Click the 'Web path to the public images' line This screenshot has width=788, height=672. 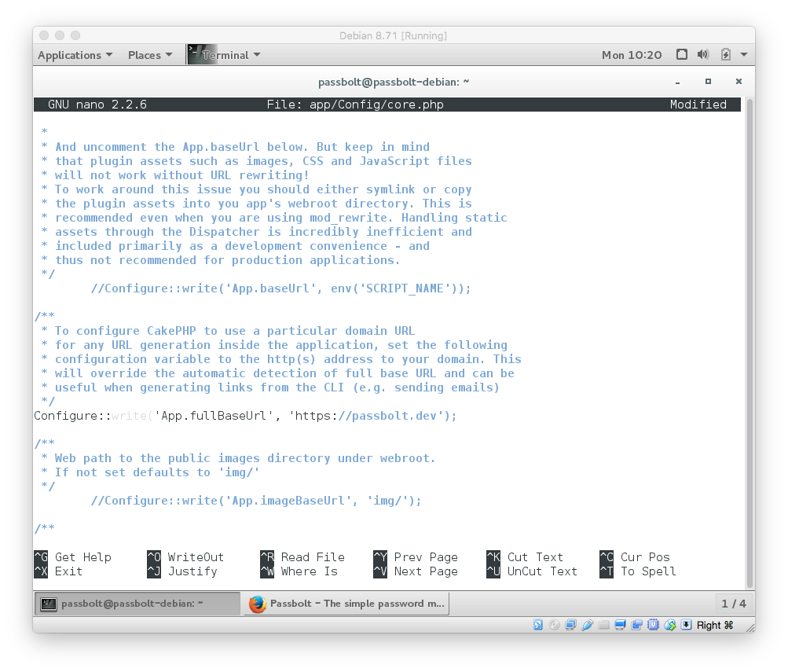pyautogui.click(x=238, y=458)
